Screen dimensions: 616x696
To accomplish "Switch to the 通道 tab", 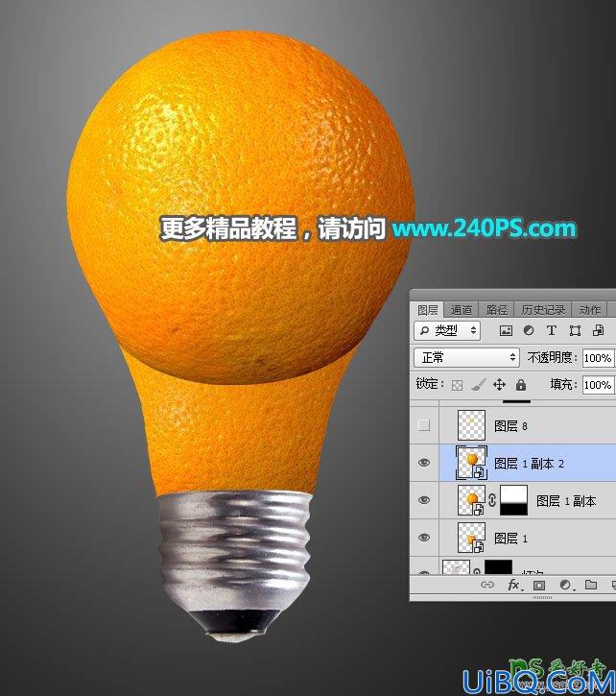I will [462, 310].
